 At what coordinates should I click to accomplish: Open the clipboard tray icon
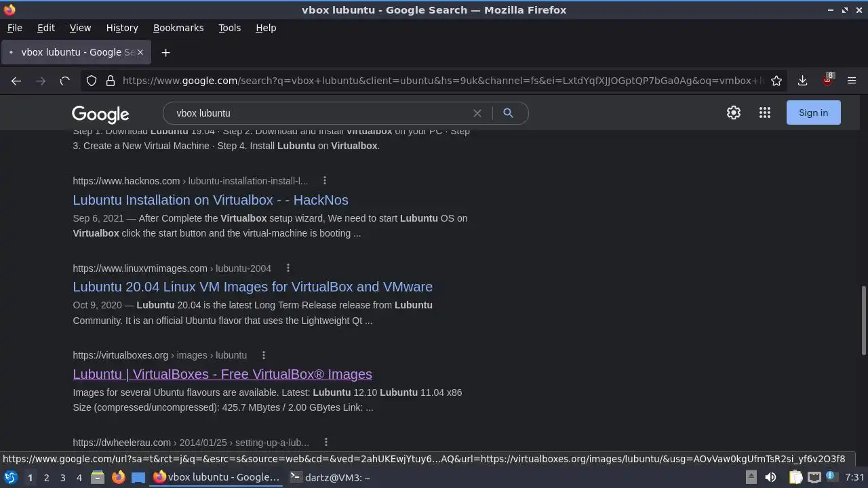(x=795, y=477)
